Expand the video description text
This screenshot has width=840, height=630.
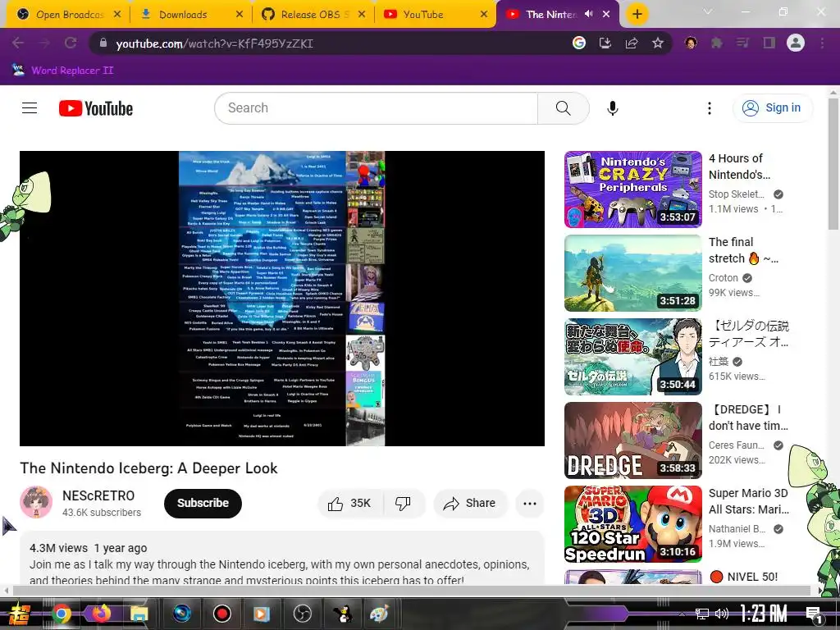(282, 563)
